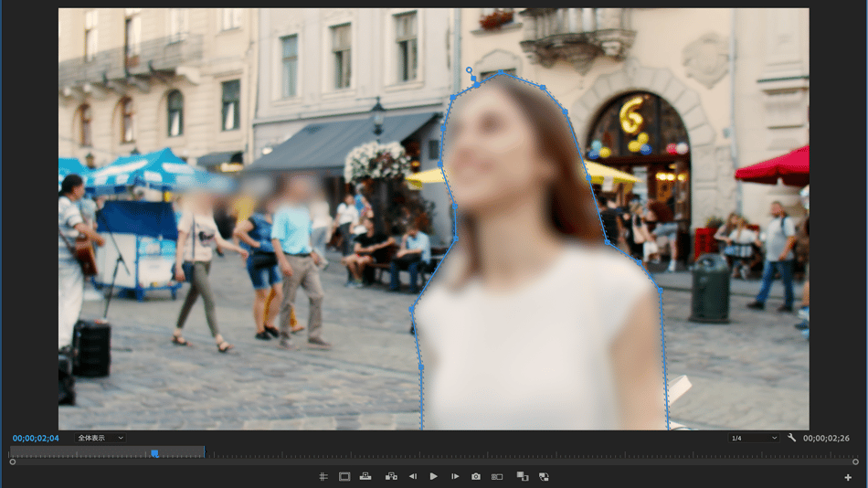Click the Export Frame camera icon
Image resolution: width=868 pixels, height=488 pixels.
476,476
